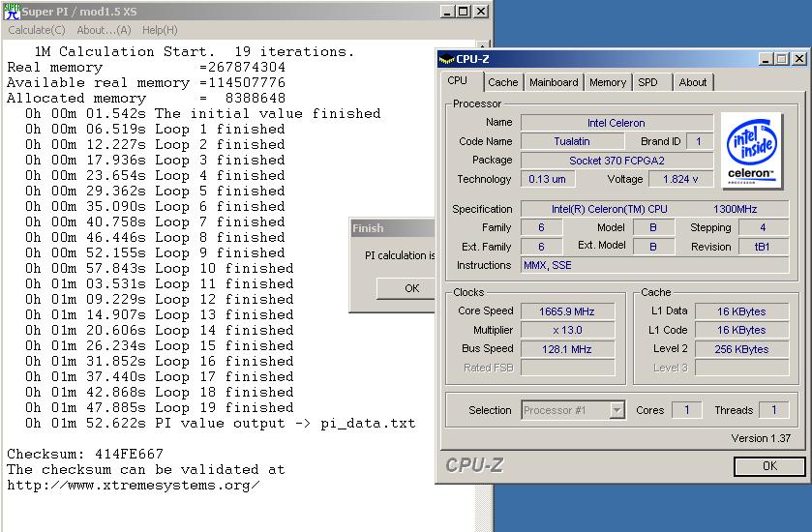
Task: Select the CPU tab in CPU-Z
Action: coord(457,80)
